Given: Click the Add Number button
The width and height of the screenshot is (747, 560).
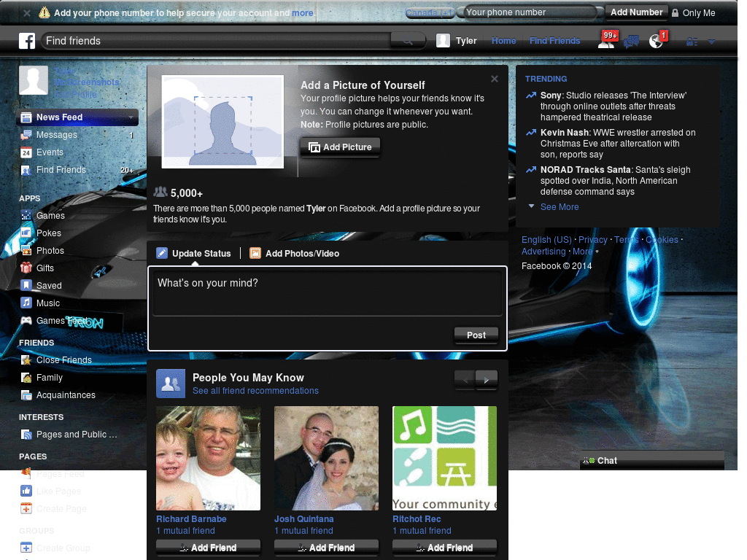Looking at the screenshot, I should click(636, 12).
